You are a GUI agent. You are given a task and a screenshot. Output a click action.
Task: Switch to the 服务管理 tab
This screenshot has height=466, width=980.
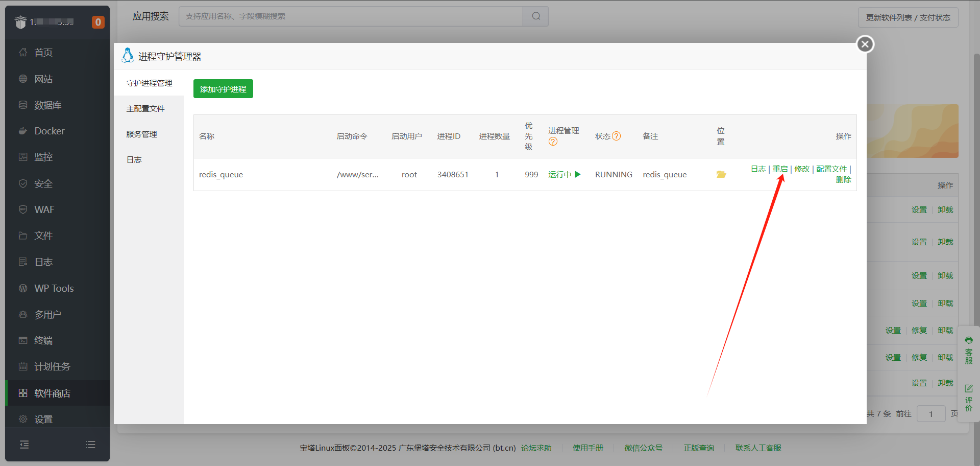click(x=142, y=134)
